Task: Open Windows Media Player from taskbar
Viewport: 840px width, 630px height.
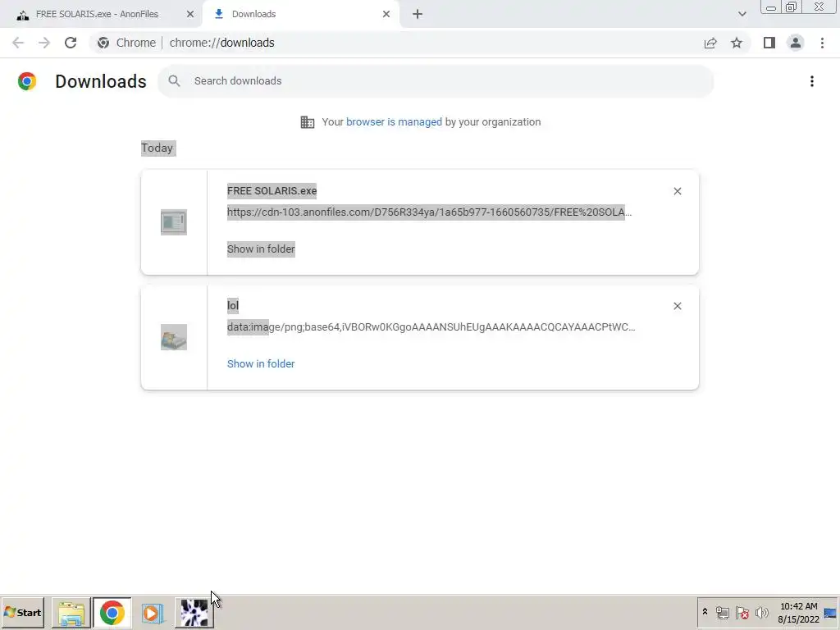Action: pos(153,612)
